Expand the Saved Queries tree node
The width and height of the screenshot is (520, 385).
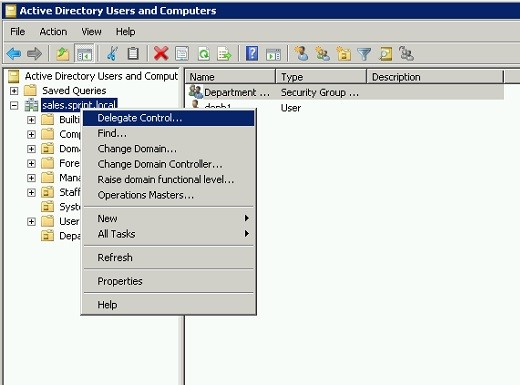coord(14,91)
